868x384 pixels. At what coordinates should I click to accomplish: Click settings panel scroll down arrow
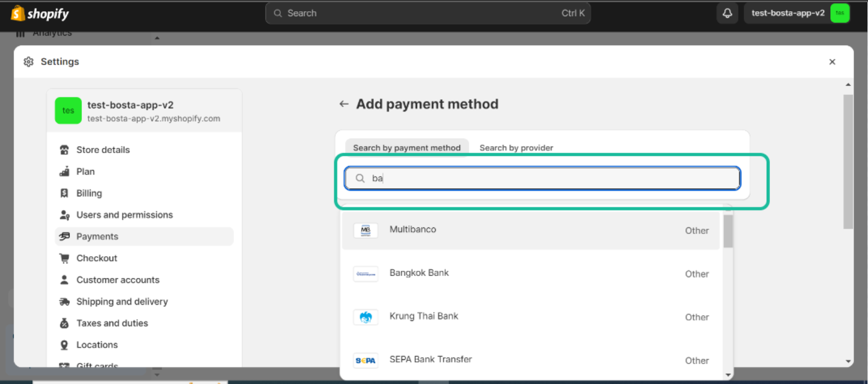[848, 361]
